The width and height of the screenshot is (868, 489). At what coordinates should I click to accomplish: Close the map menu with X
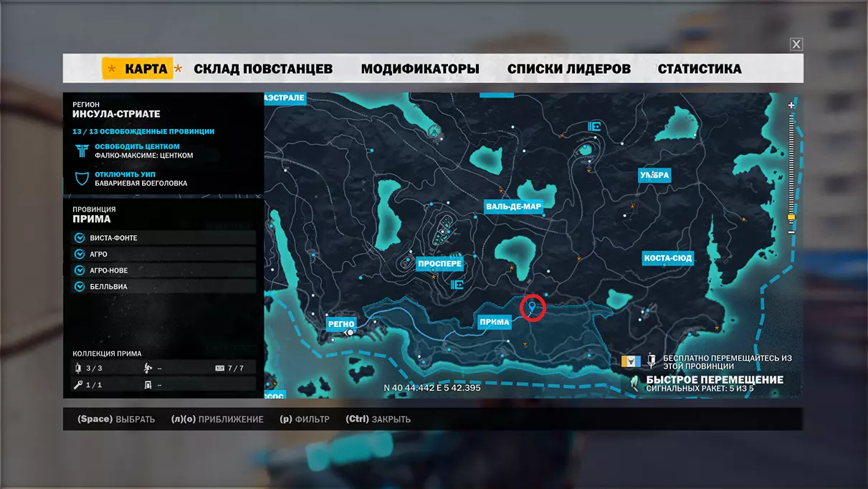[x=796, y=44]
